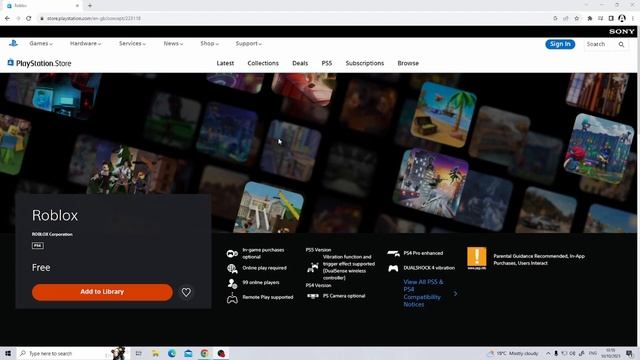The width and height of the screenshot is (640, 360).
Task: Click the compatibility notices chevron arrow
Action: [455, 293]
